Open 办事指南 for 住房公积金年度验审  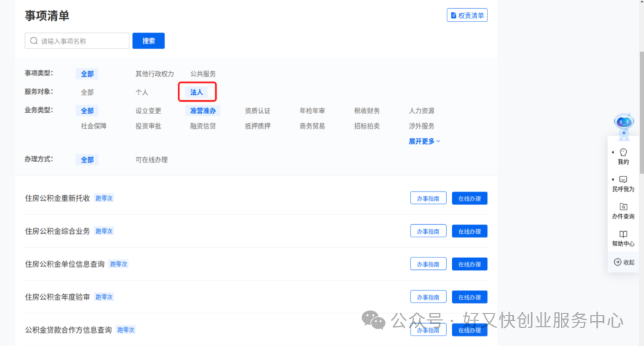point(428,297)
